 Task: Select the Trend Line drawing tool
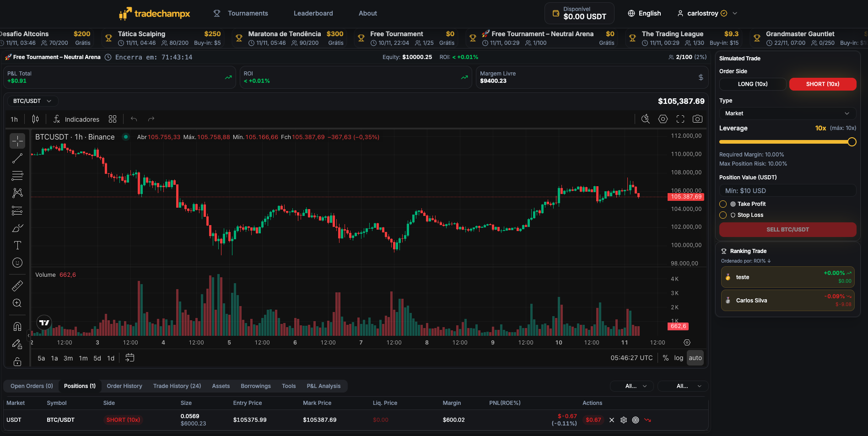(x=17, y=158)
